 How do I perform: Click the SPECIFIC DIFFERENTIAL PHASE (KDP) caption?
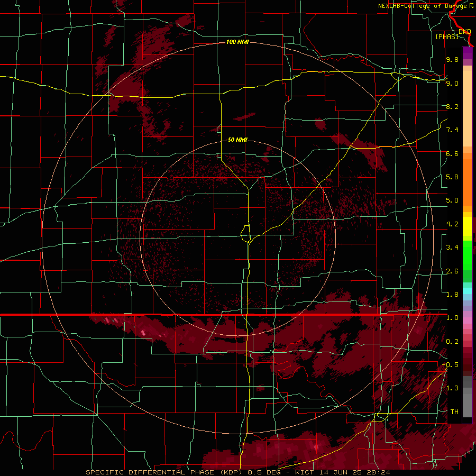(x=164, y=472)
